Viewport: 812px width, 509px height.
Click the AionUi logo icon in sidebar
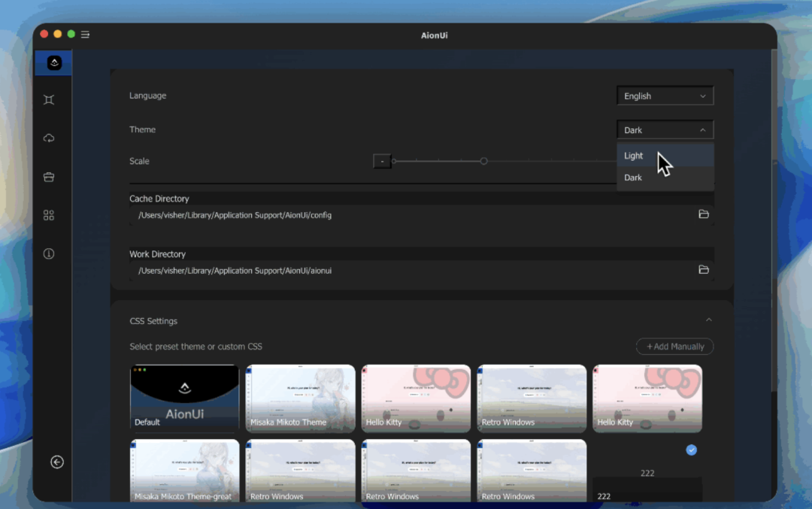53,63
